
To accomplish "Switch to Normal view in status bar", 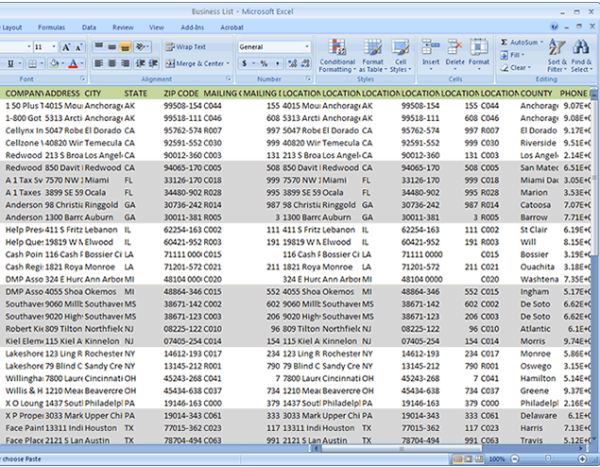I will click(x=457, y=459).
